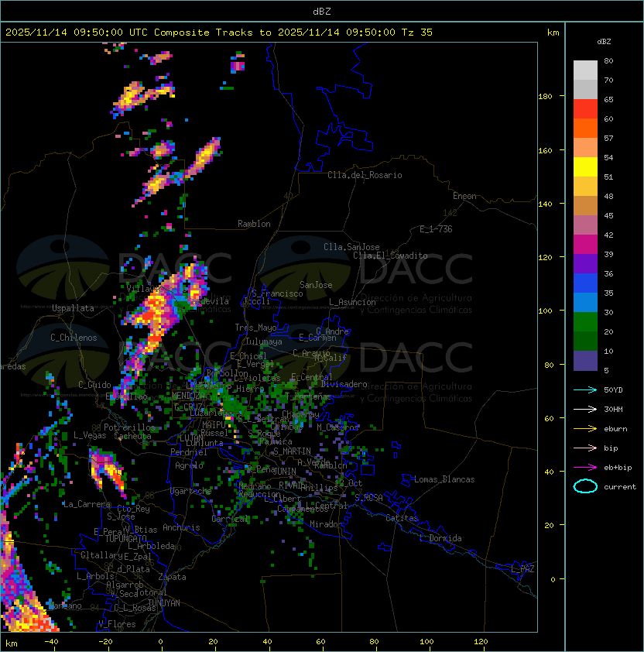Image resolution: width=644 pixels, height=652 pixels.
Task: Click the 'S_MARTIN' label on map
Action: point(292,451)
